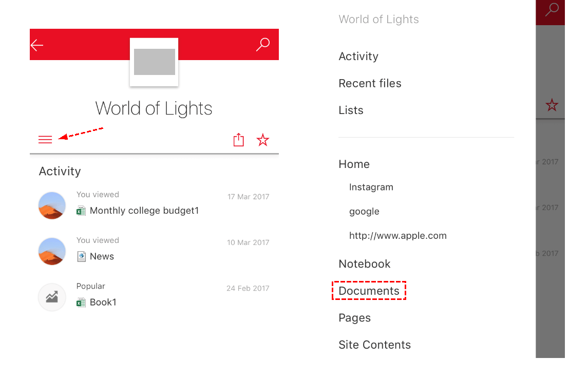Select Activity in the navigation menu
Image resolution: width=588 pixels, height=377 pixels.
coord(358,56)
